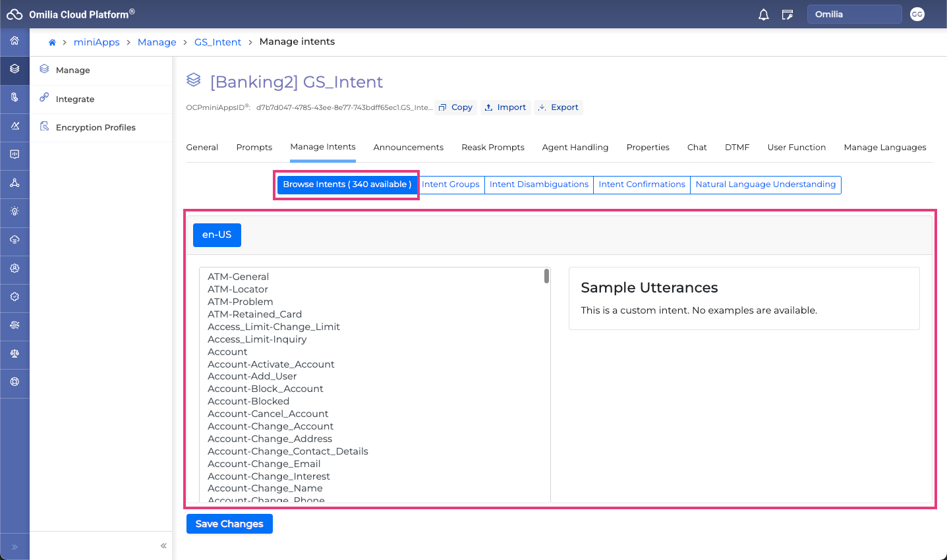947x560 pixels.
Task: Click the Export button
Action: pyautogui.click(x=558, y=107)
